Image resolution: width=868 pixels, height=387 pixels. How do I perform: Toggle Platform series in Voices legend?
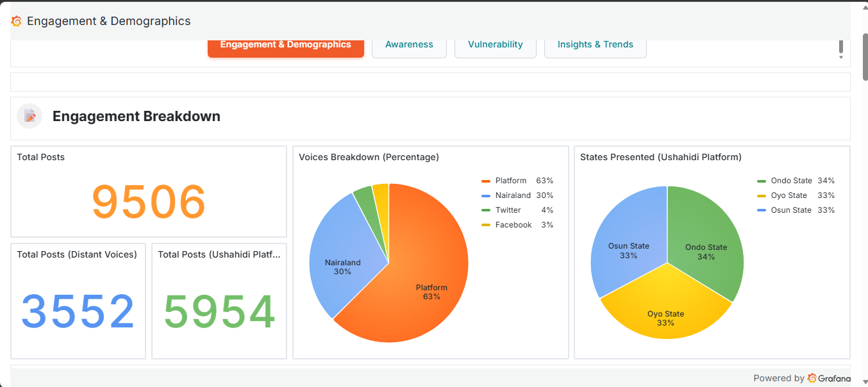point(510,181)
